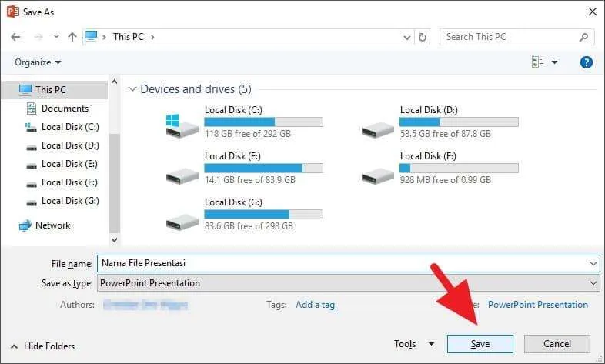
Task: Close the Save As dialog
Action: [592, 12]
